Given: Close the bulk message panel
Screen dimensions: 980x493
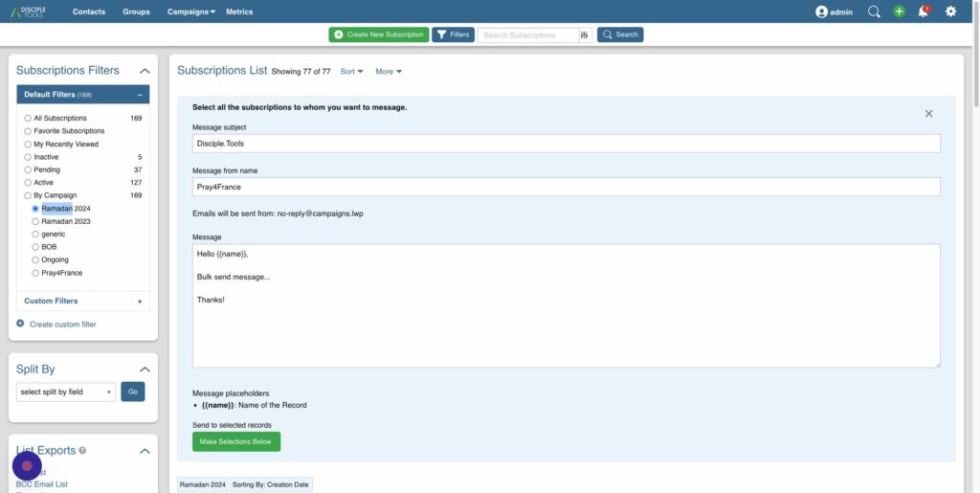Looking at the screenshot, I should (928, 114).
